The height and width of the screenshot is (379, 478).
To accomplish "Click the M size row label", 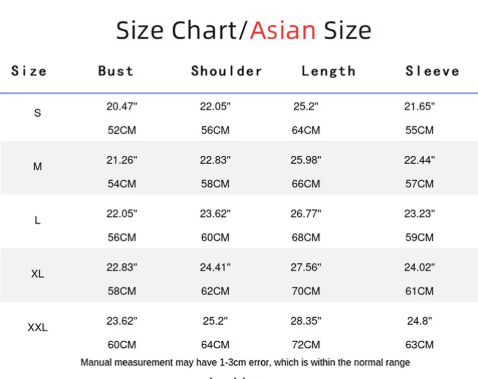I will [37, 166].
